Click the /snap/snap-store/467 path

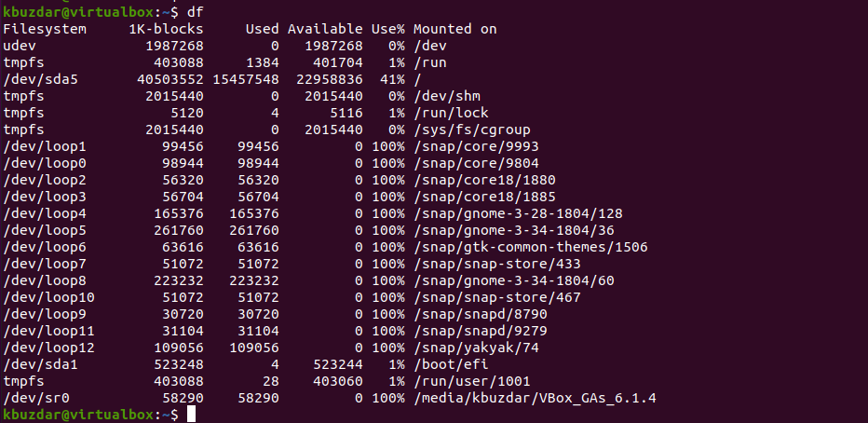(x=497, y=297)
